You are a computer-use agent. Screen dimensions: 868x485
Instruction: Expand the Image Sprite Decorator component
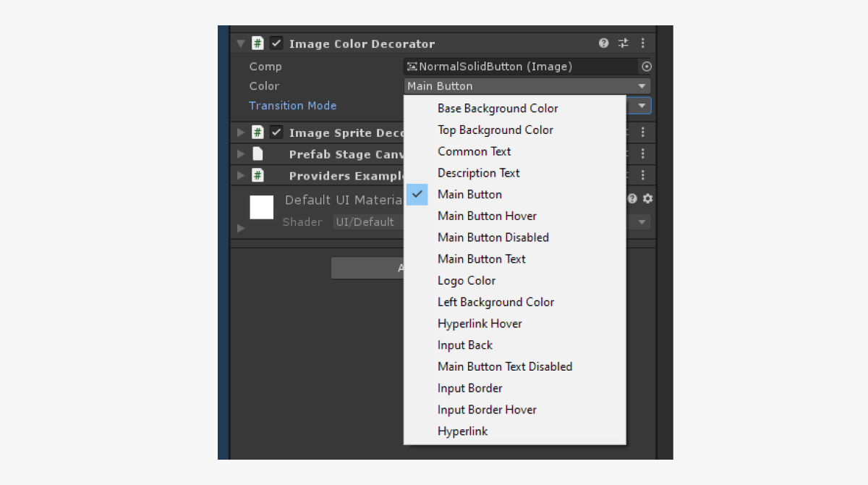coord(241,132)
